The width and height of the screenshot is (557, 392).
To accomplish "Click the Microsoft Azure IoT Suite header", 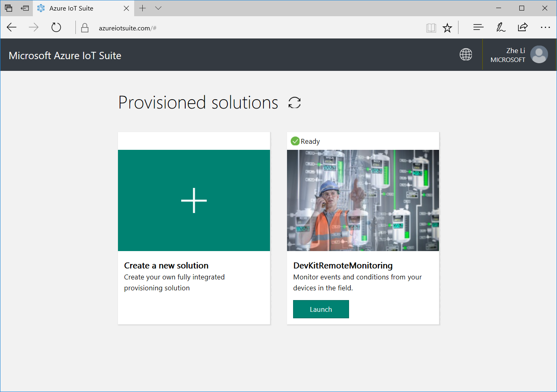I will [x=65, y=55].
